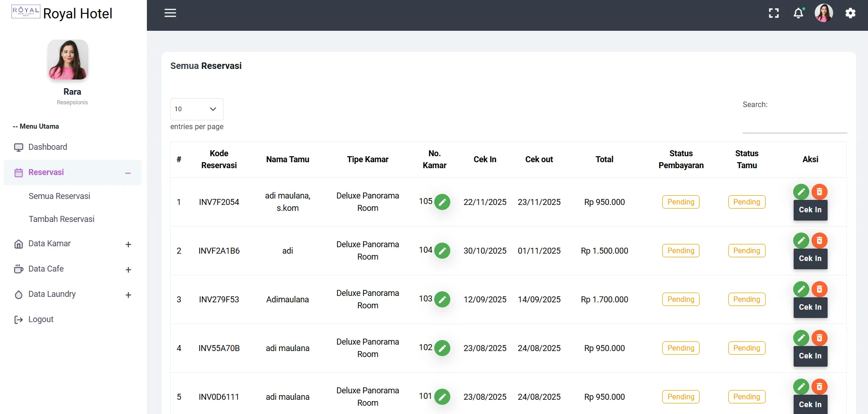The image size is (868, 414).
Task: Edit reservation INVF2A1B6 in the Aksi column
Action: [x=801, y=240]
